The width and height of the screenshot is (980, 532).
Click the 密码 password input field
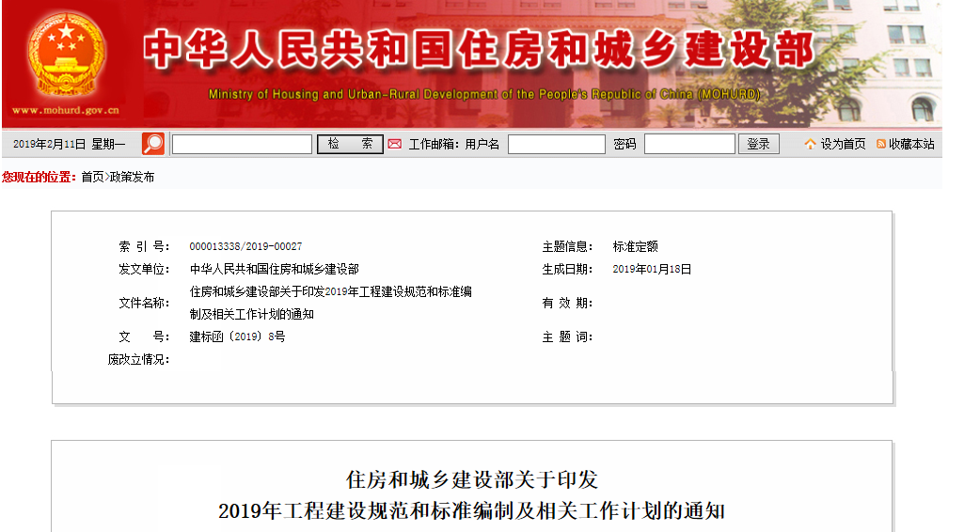[x=689, y=144]
